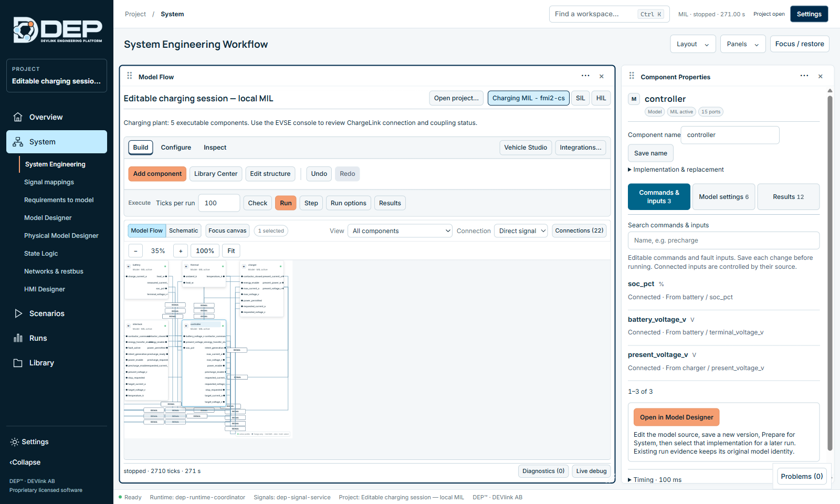
Task: Open Model settings tab
Action: point(724,197)
